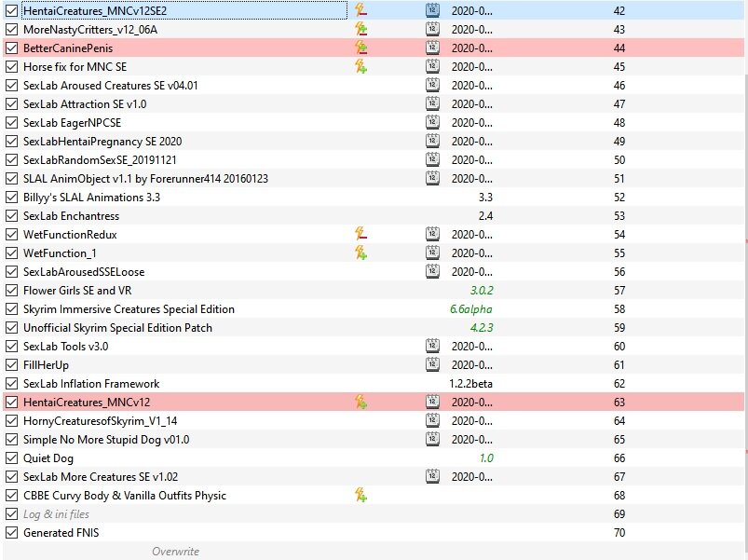Click the date icon on SexLab Aroused Creatures row
The width and height of the screenshot is (748, 560).
click(x=432, y=85)
